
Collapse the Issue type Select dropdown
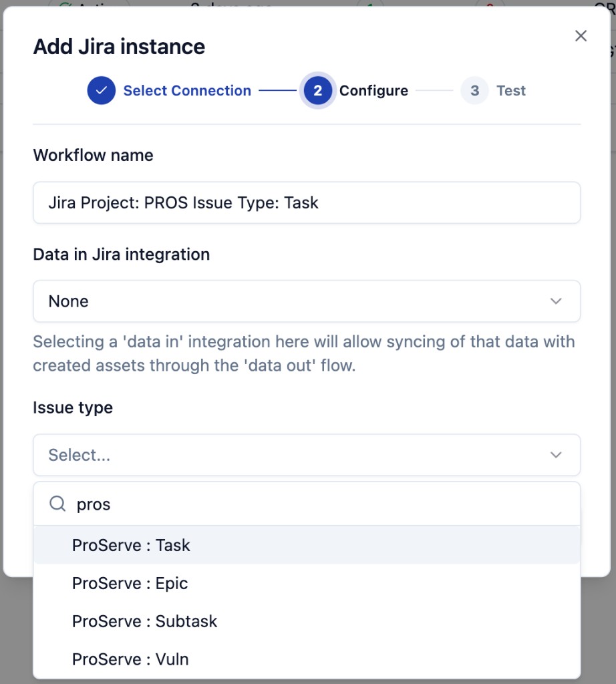(307, 455)
